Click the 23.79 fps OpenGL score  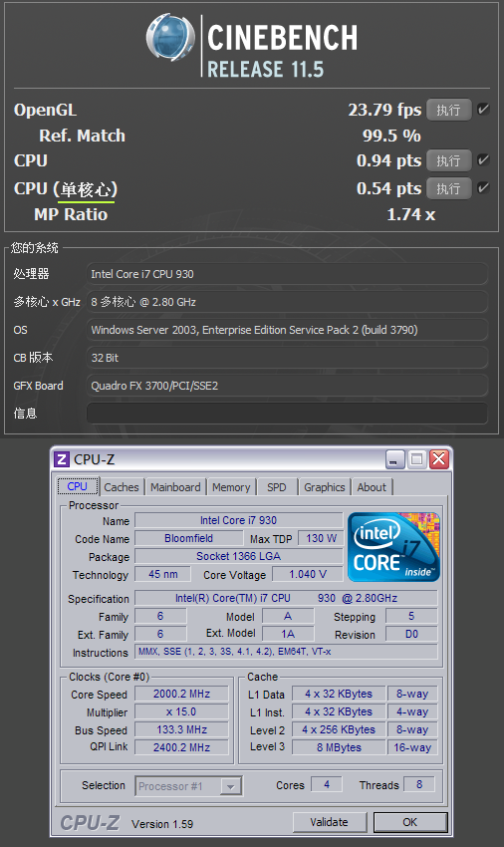tap(384, 110)
